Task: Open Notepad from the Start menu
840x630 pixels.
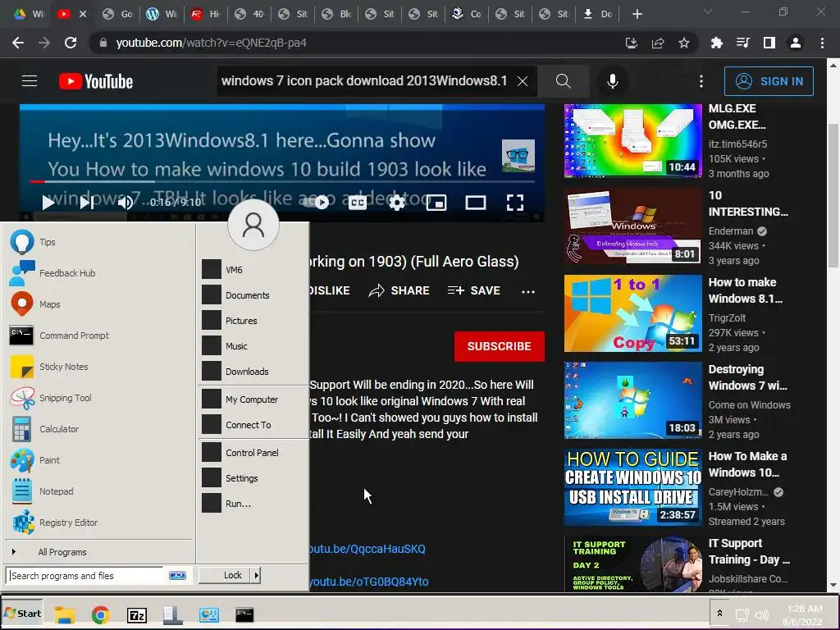Action: pos(99,491)
